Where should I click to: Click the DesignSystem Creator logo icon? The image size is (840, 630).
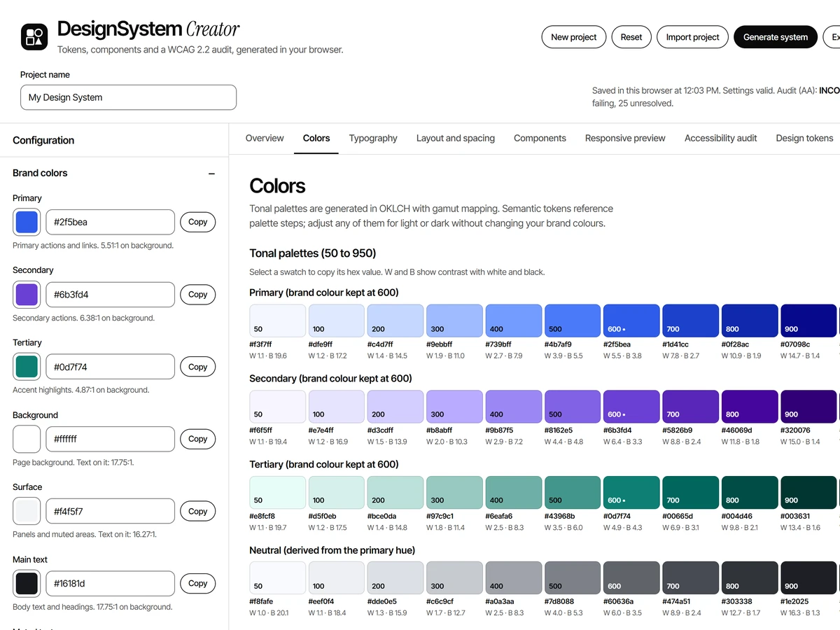tap(34, 37)
